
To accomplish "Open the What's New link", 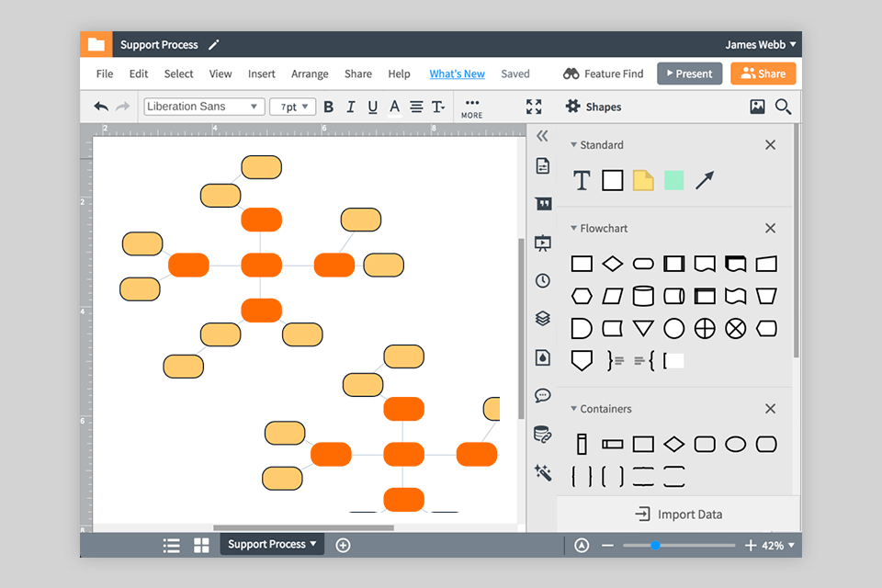I will pos(458,73).
